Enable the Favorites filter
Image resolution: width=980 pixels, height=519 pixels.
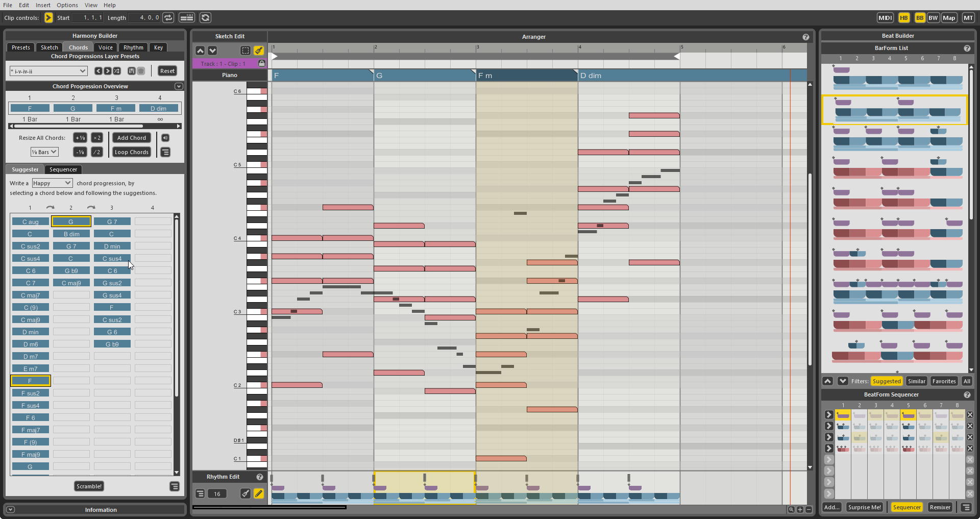pyautogui.click(x=944, y=381)
